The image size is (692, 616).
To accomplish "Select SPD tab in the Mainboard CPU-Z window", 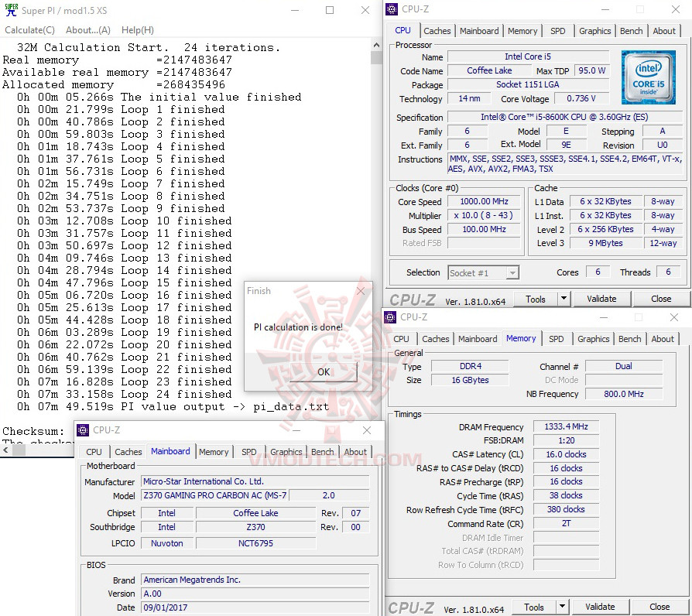I will 249,452.
